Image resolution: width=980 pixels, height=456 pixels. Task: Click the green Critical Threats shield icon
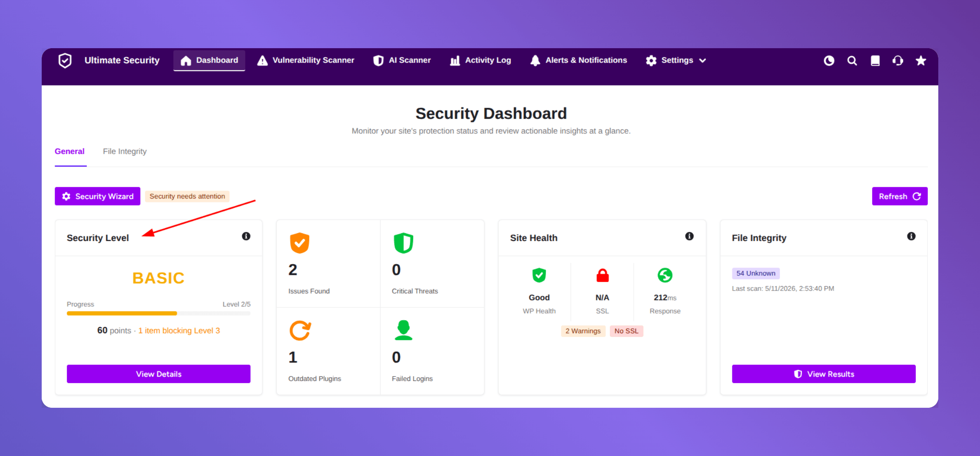coord(404,243)
